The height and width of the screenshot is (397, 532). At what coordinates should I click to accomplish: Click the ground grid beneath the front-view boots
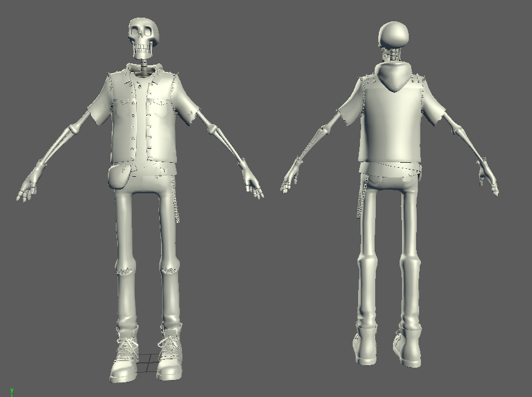[x=148, y=362]
